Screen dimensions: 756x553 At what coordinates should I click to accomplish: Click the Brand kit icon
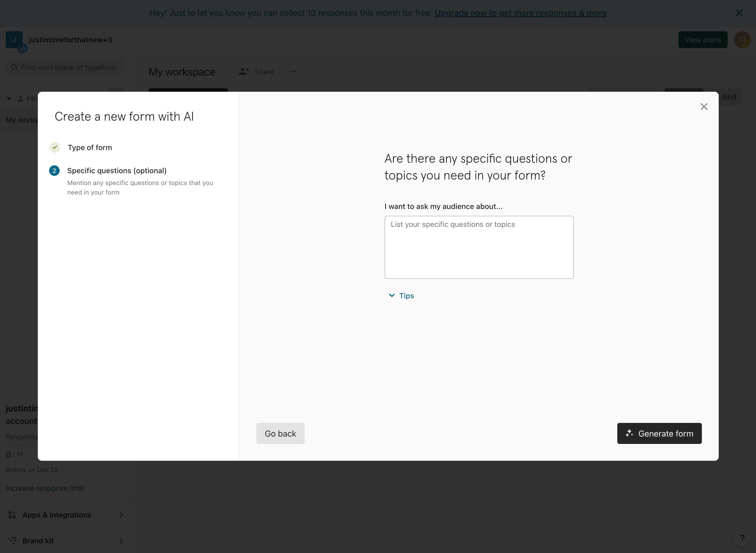tap(12, 540)
